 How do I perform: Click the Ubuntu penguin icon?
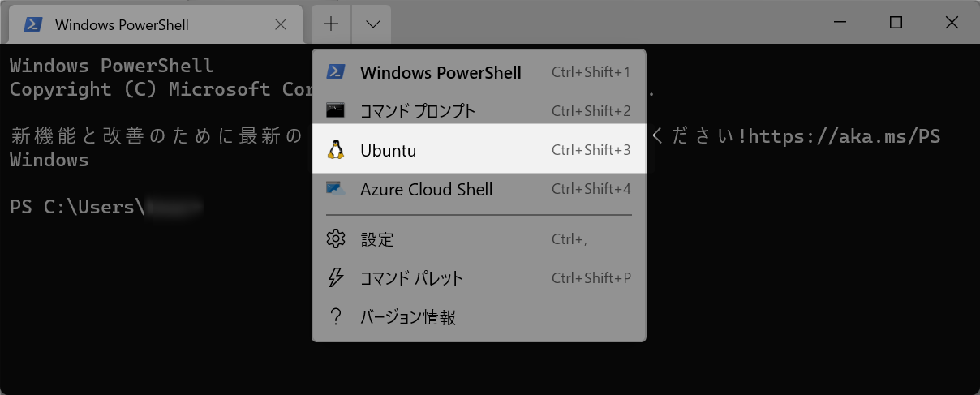[x=336, y=150]
